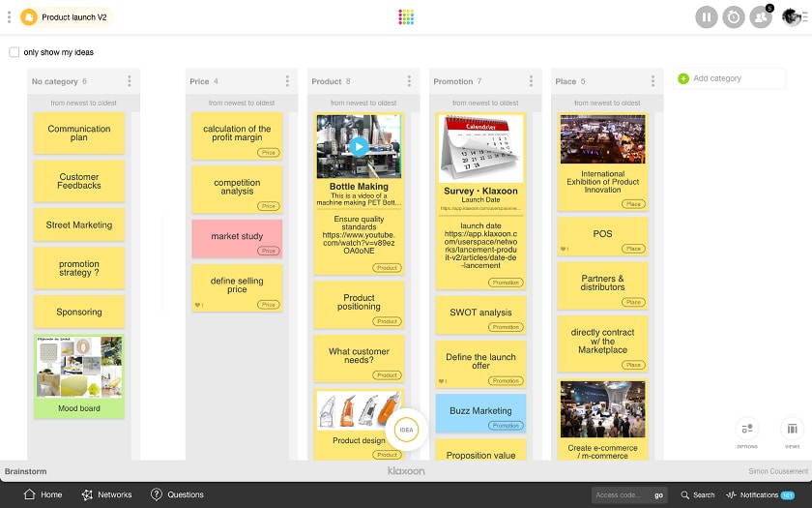812x508 pixels.
Task: Click the Access code input field
Action: tap(622, 495)
